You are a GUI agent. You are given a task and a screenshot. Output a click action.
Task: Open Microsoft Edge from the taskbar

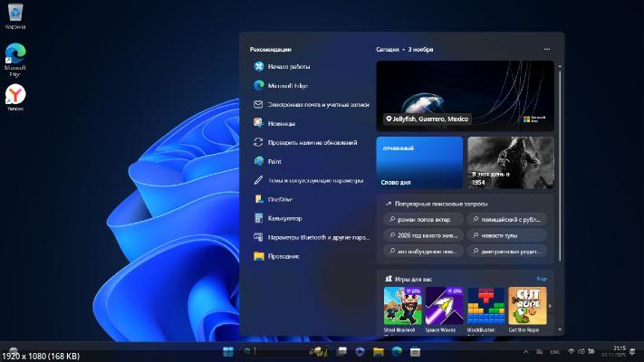pyautogui.click(x=397, y=350)
